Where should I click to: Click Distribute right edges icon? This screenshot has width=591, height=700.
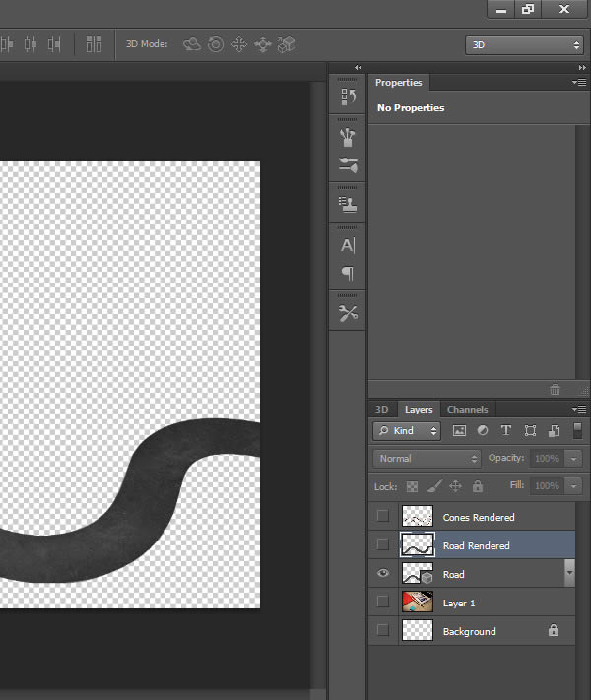54,44
